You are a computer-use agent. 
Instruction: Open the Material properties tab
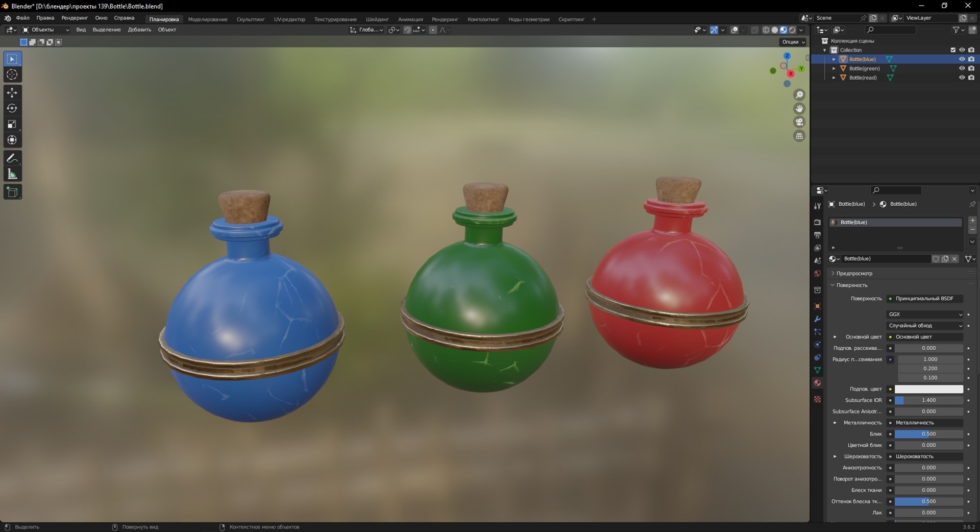pos(817,383)
